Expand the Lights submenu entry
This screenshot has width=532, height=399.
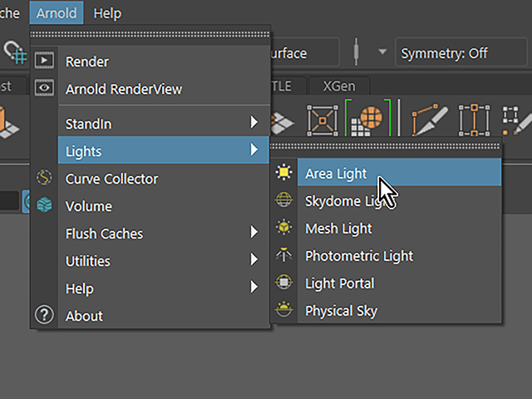[164, 150]
